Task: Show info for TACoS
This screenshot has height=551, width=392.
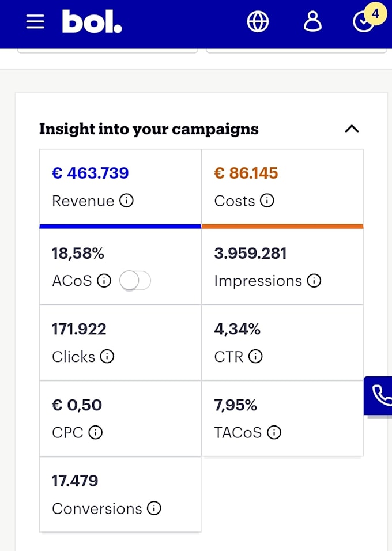Action: [274, 432]
